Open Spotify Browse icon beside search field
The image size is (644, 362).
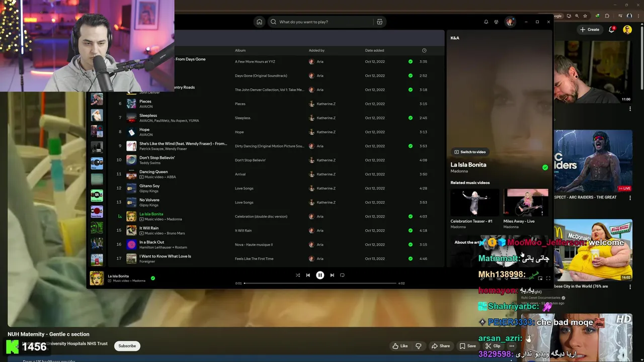pyautogui.click(x=380, y=22)
